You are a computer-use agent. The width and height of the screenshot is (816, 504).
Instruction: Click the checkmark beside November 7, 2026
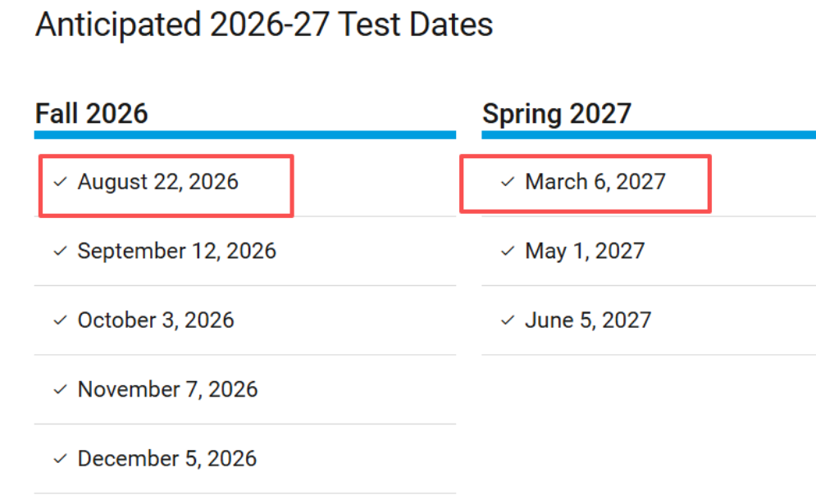click(x=59, y=389)
